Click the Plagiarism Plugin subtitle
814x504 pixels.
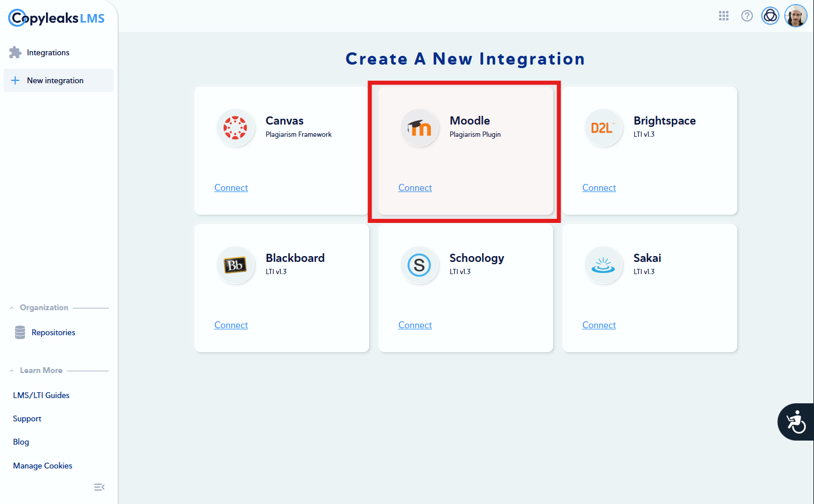[x=475, y=134]
